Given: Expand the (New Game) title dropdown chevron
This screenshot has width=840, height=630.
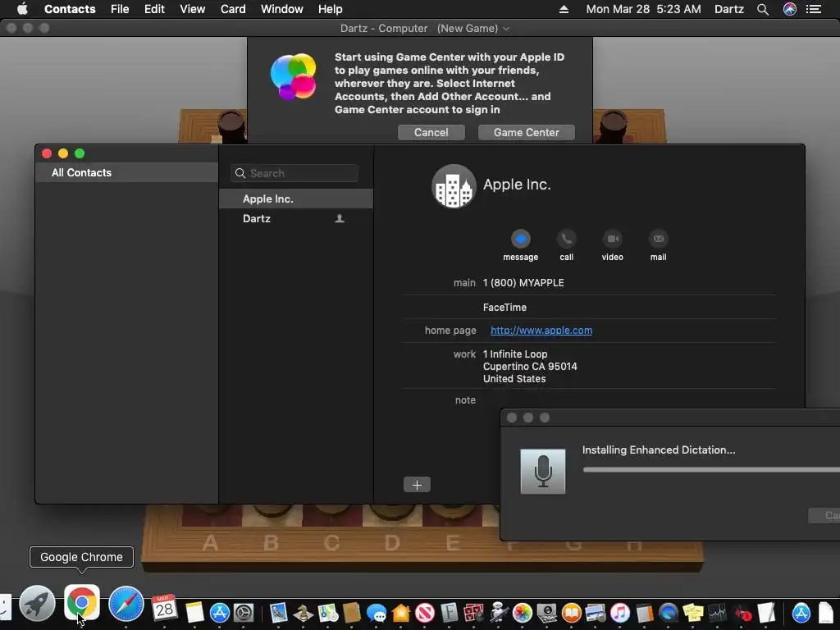Looking at the screenshot, I should 506,29.
